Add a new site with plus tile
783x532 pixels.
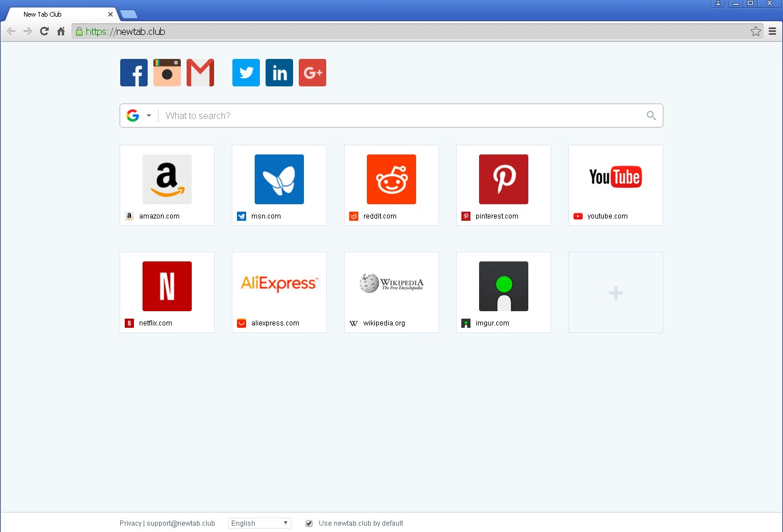[x=615, y=292]
